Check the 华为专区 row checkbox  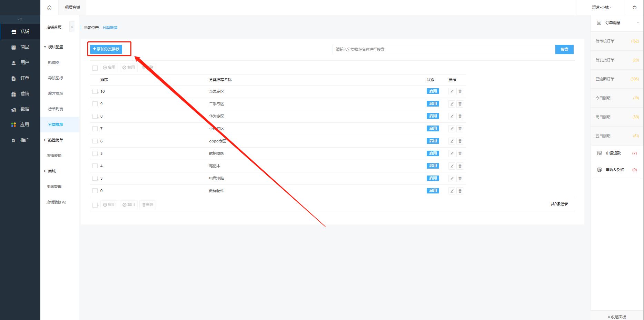tap(95, 116)
